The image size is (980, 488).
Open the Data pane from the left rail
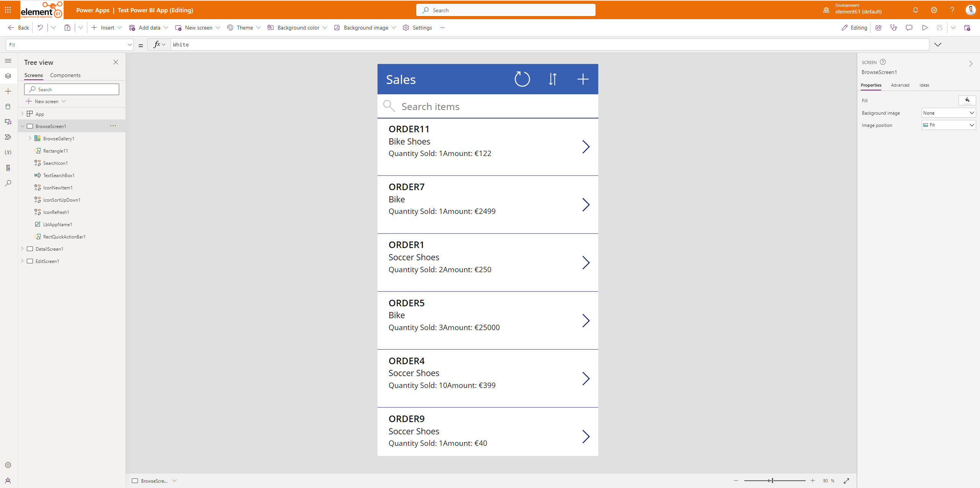coord(8,107)
